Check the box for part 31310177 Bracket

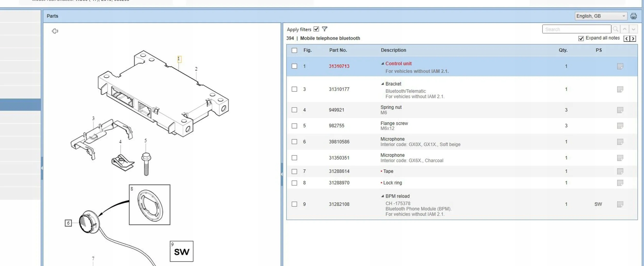coord(294,89)
